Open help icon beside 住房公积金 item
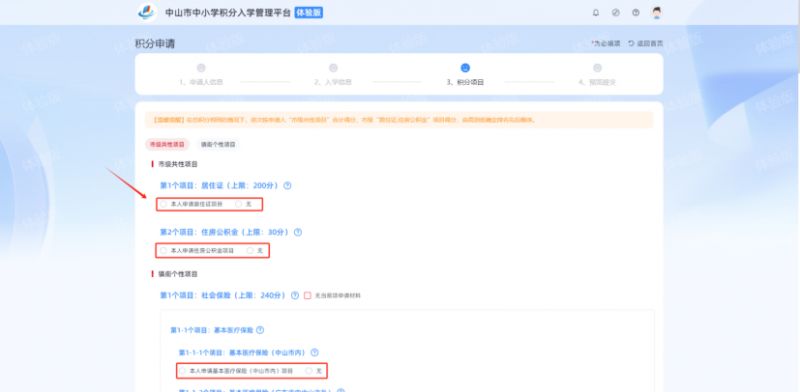800x392 pixels. [x=298, y=232]
